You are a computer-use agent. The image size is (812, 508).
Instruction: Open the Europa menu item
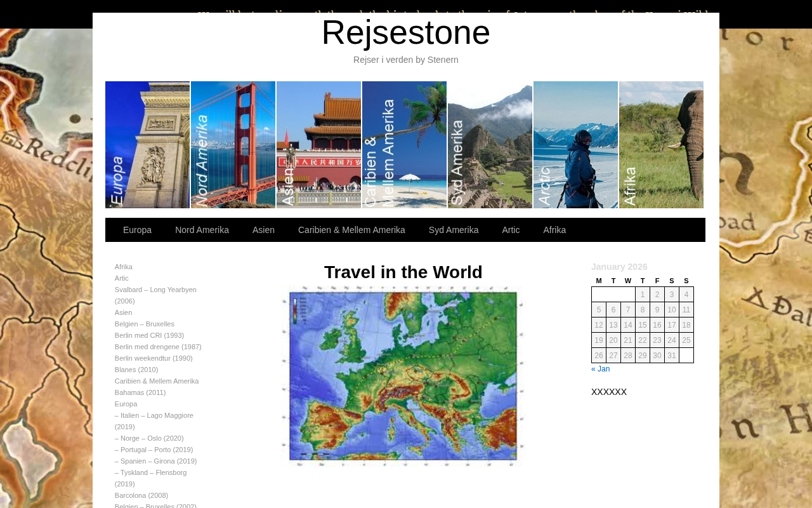click(137, 230)
